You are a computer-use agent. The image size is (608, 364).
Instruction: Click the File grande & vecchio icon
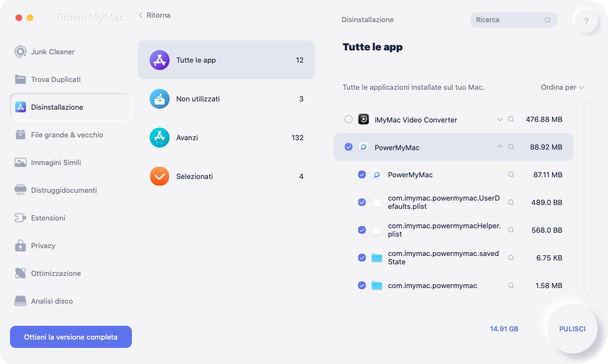(20, 135)
